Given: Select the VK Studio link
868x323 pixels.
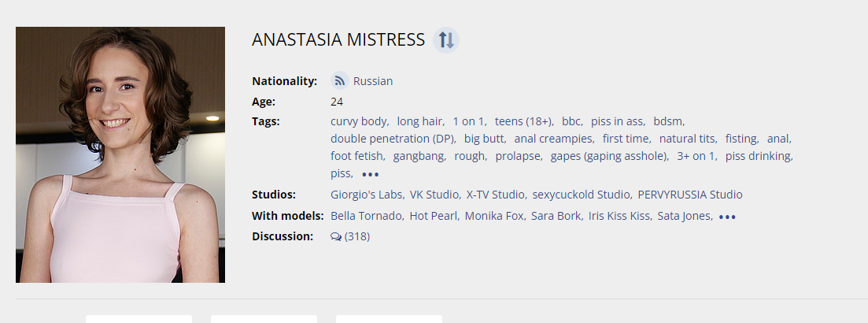Looking at the screenshot, I should (x=434, y=195).
